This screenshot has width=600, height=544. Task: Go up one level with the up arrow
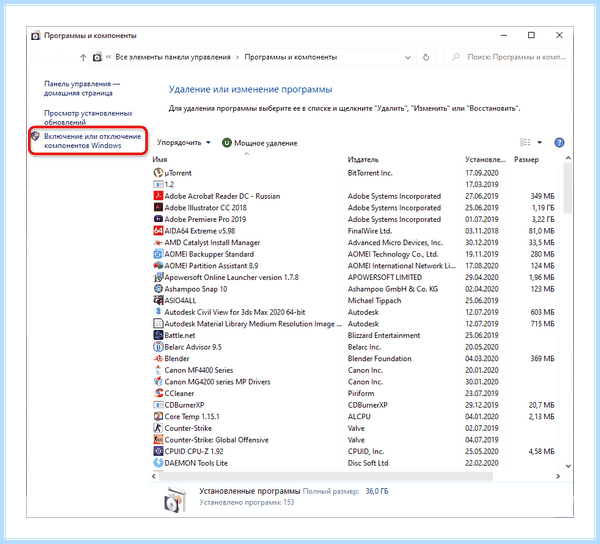point(83,57)
